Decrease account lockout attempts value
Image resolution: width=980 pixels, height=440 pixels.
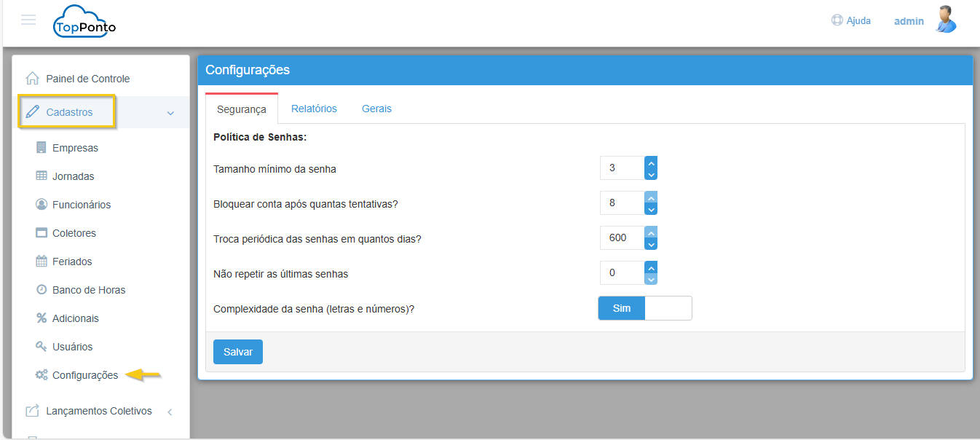[651, 209]
